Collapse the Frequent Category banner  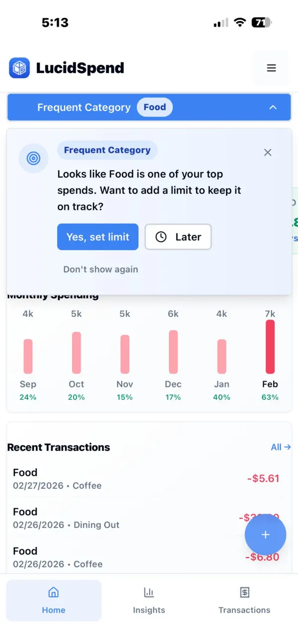coord(273,107)
